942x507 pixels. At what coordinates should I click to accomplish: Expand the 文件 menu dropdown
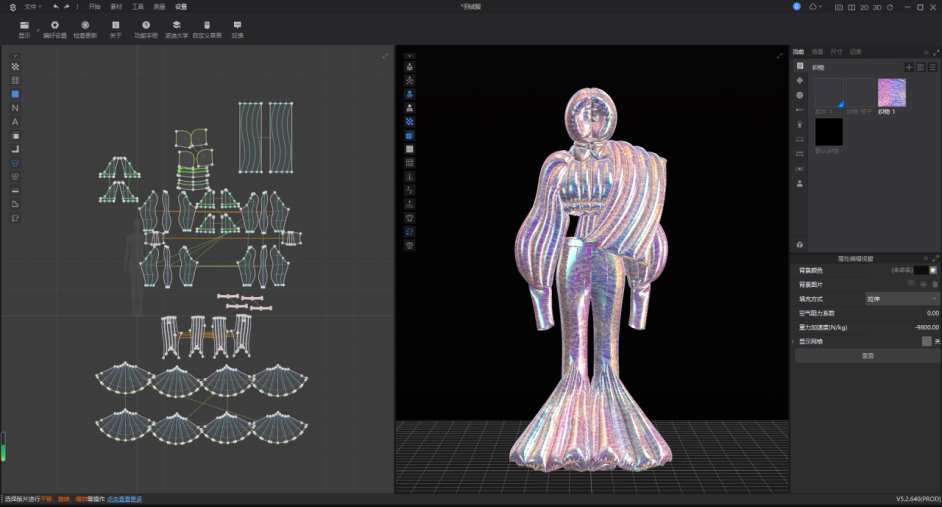click(x=32, y=7)
